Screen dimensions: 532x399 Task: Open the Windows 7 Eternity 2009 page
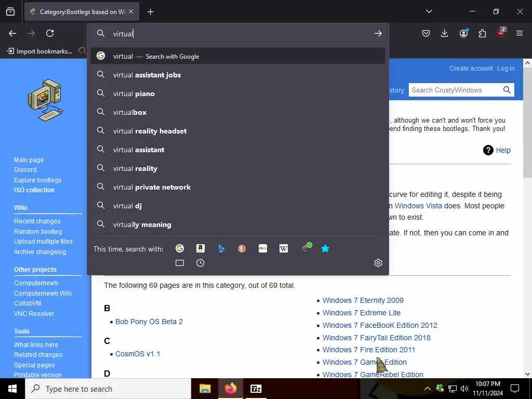click(x=363, y=300)
